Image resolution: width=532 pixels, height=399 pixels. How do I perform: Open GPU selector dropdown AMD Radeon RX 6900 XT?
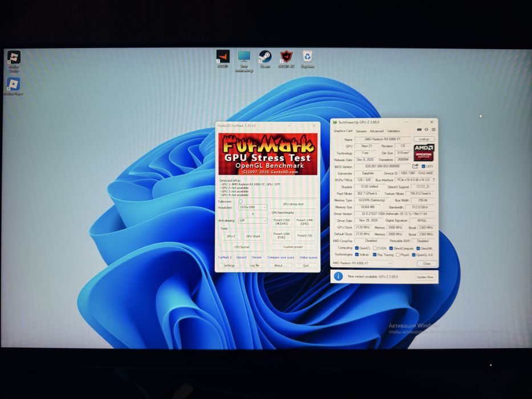pos(362,263)
